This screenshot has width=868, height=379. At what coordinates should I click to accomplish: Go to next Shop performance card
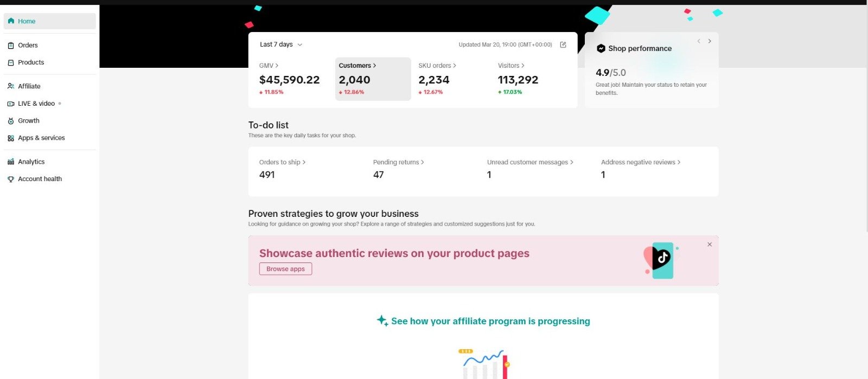[710, 41]
